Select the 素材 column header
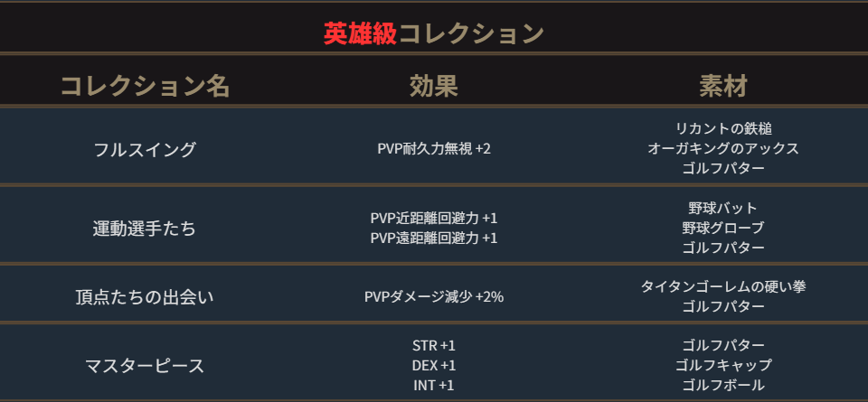 point(723,86)
